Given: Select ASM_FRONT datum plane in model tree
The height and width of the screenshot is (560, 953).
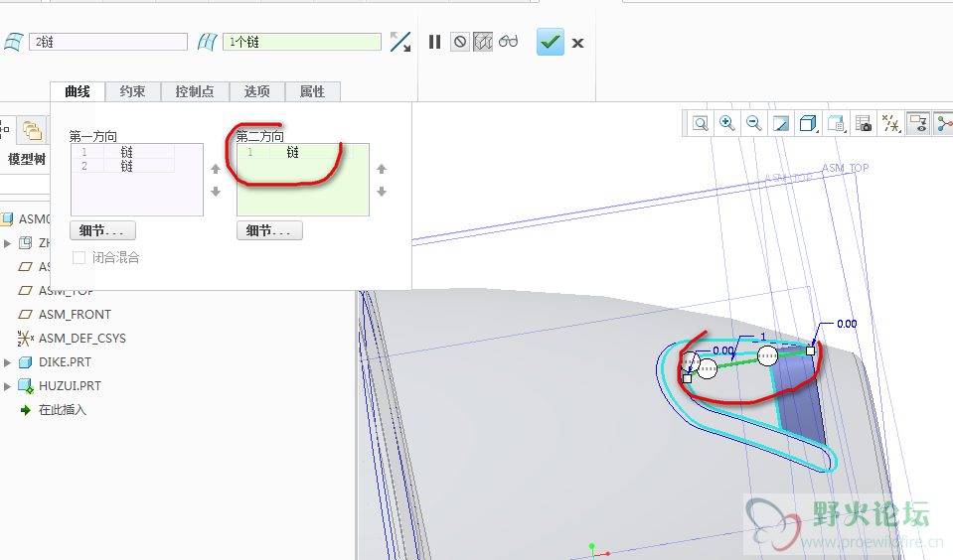Looking at the screenshot, I should point(75,315).
